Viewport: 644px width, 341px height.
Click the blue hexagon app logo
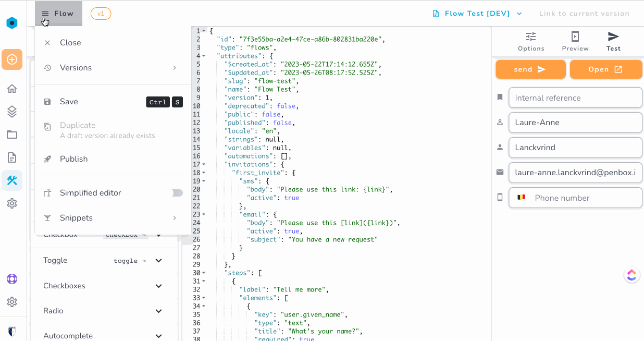point(12,23)
